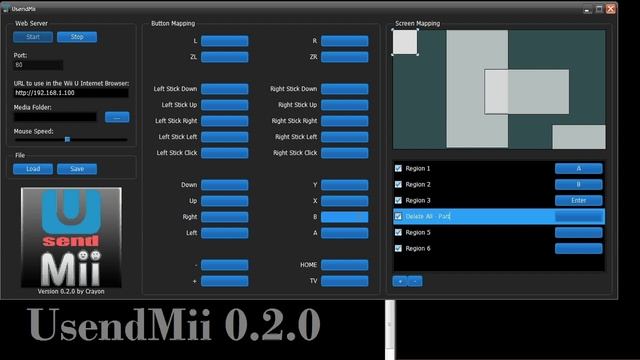Minimize the UsendMii window

pos(587,9)
